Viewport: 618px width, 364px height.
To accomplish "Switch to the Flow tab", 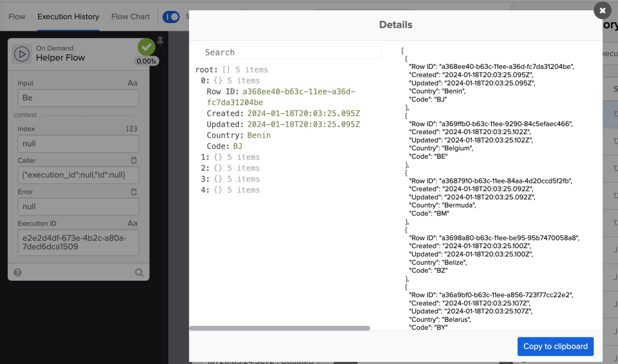I will 16,17.
